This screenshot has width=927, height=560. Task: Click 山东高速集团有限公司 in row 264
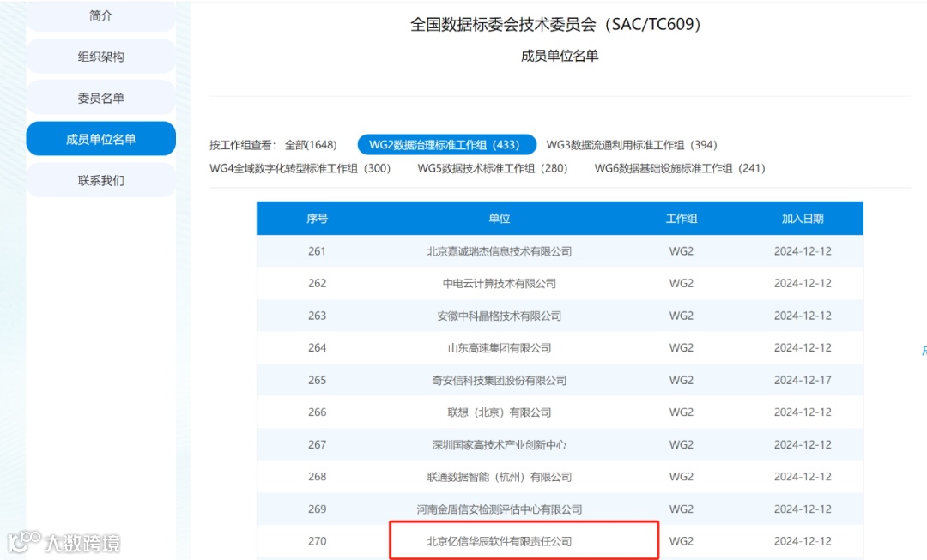(x=499, y=348)
